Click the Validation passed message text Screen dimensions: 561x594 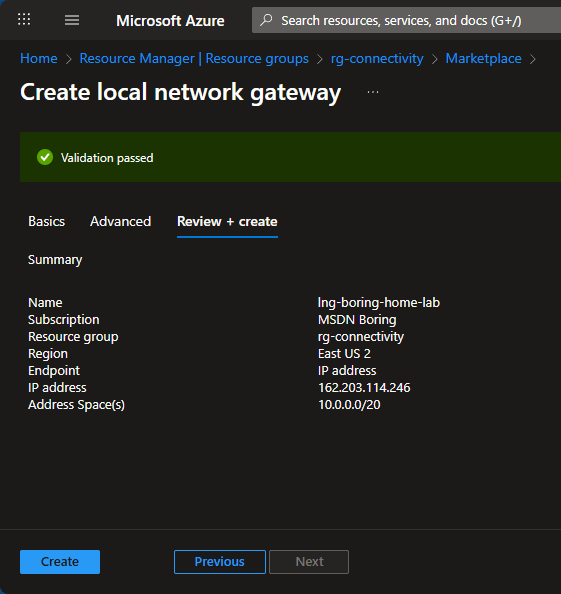[x=107, y=158]
